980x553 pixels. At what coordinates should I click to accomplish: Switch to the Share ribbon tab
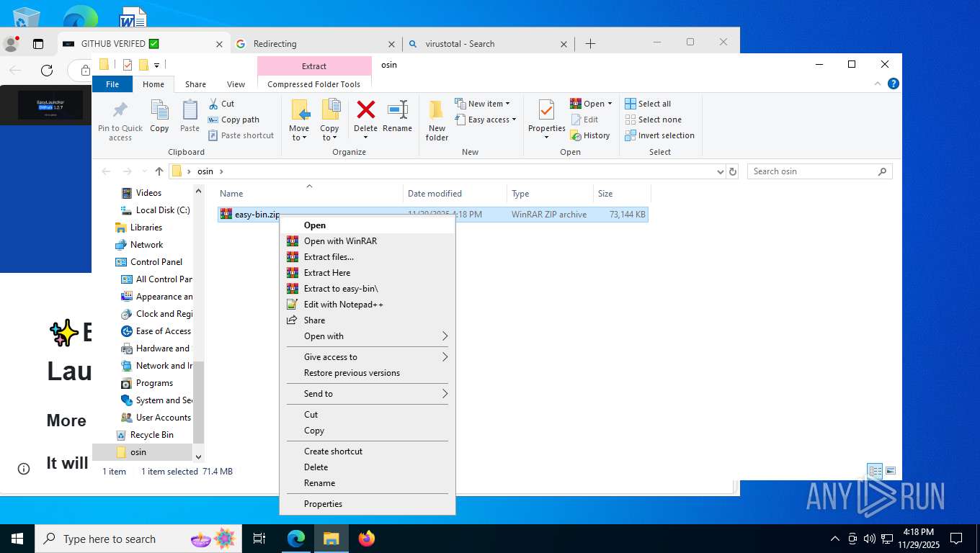pos(195,84)
